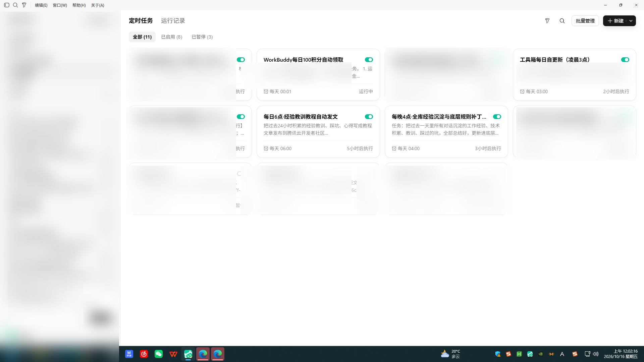Toggle off 工具箱每日自更新 task switch

625,60
